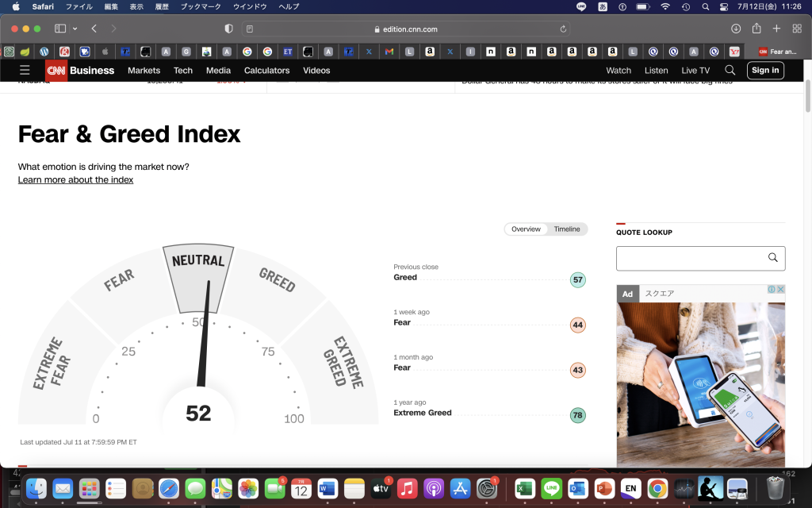Screen dimensions: 812x508
Task: Click the Safari address bar
Action: (x=404, y=29)
